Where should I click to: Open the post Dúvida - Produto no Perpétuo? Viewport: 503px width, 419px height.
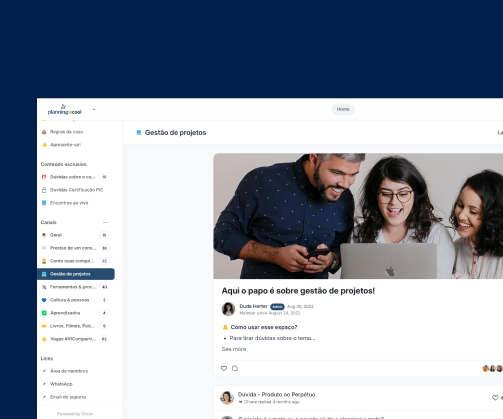tap(276, 395)
